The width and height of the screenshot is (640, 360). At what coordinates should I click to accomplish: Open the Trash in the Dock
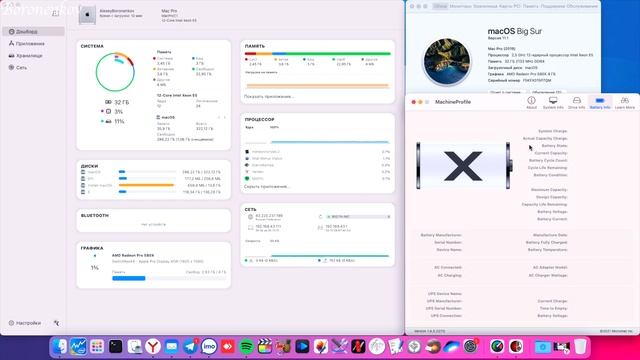[580, 347]
